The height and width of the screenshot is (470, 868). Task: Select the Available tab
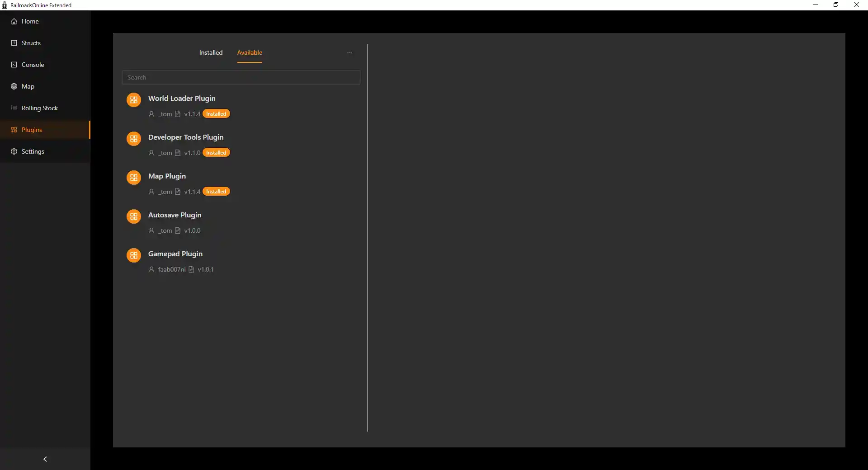250,52
